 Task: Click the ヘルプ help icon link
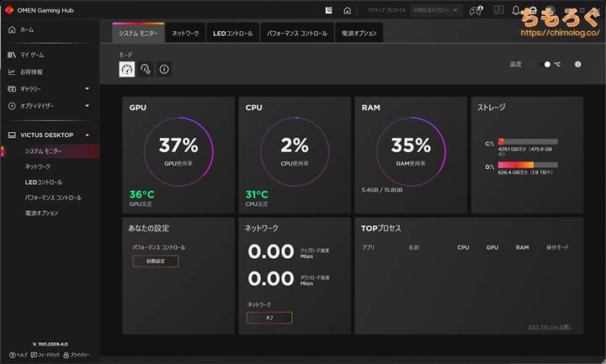point(19,355)
